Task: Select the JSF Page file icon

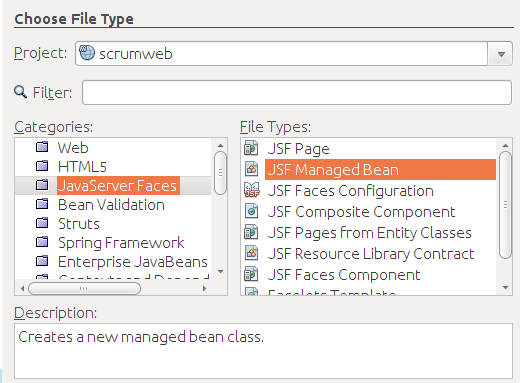Action: (x=251, y=148)
